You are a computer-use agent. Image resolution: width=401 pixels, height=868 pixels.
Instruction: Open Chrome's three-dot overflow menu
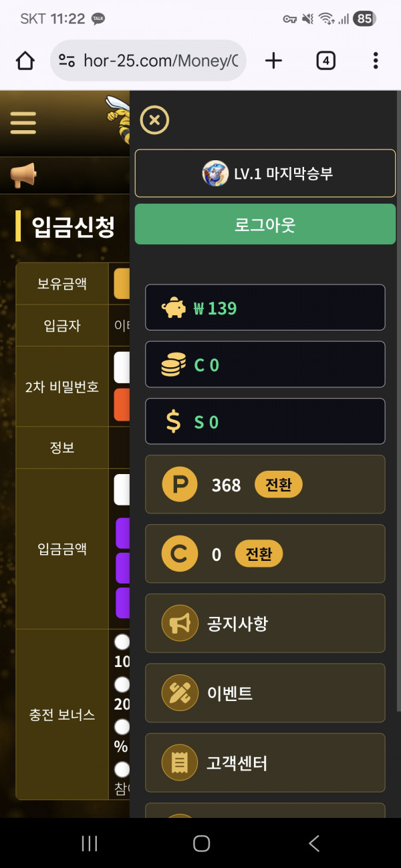[376, 60]
